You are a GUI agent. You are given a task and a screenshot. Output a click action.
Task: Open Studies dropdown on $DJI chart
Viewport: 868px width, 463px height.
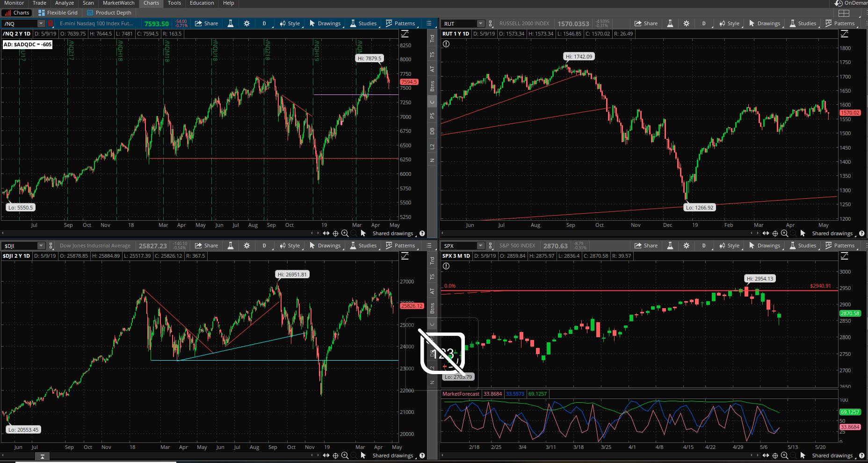point(363,246)
